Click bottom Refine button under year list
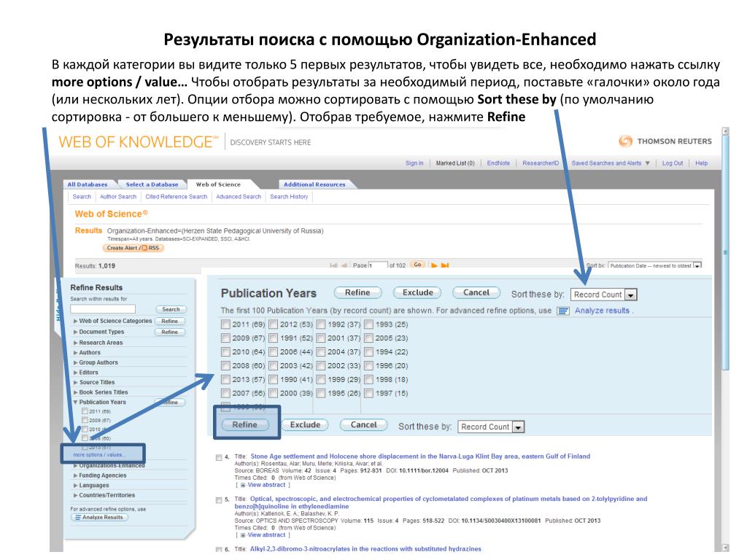The height and width of the screenshot is (560, 747). pyautogui.click(x=245, y=425)
